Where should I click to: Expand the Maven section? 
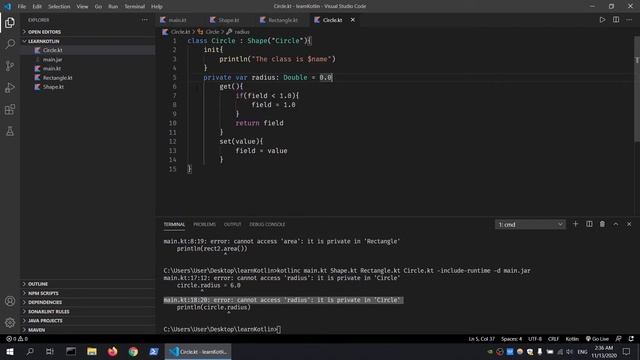tap(88, 330)
